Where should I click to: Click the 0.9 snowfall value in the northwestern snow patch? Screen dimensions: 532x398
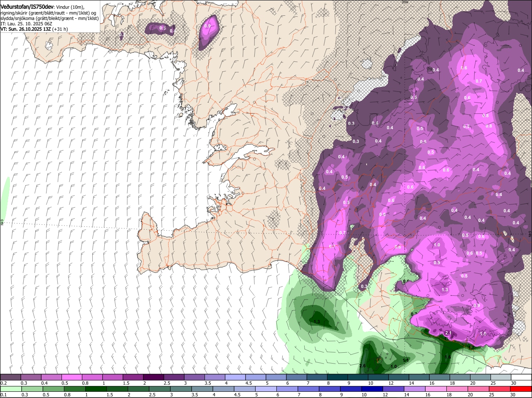tap(208, 26)
